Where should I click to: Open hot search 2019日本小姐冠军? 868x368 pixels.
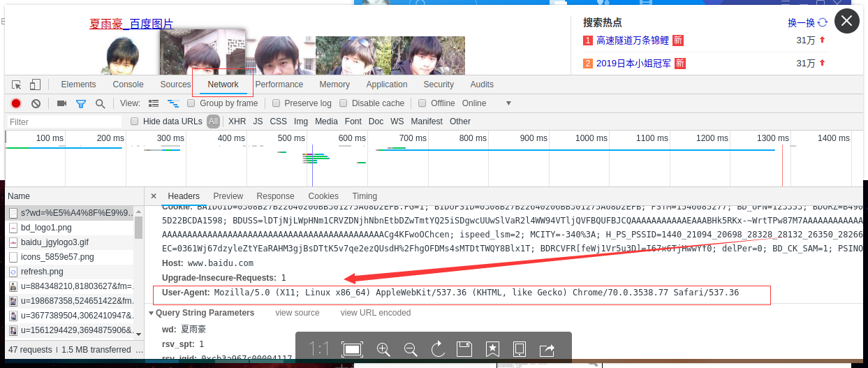pyautogui.click(x=634, y=64)
